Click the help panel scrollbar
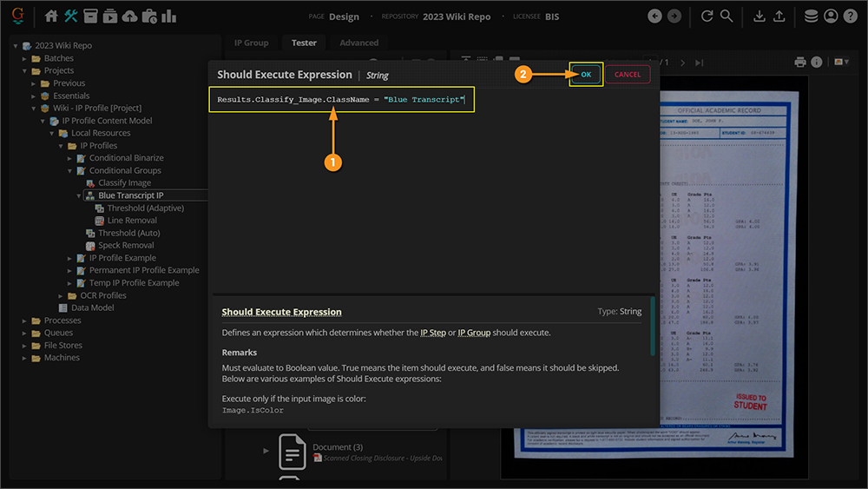This screenshot has height=489, width=868. 653,327
